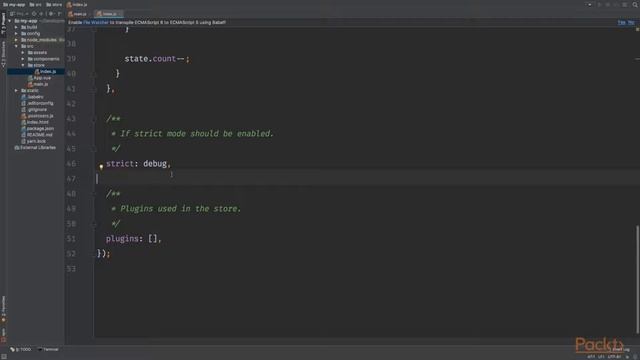
Task: Click the hide Project panel icon
Action: (x=60, y=13)
